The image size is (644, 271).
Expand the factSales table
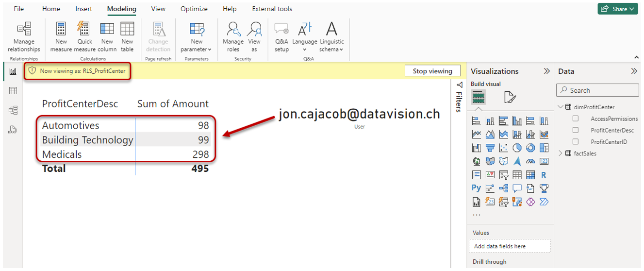pyautogui.click(x=561, y=153)
